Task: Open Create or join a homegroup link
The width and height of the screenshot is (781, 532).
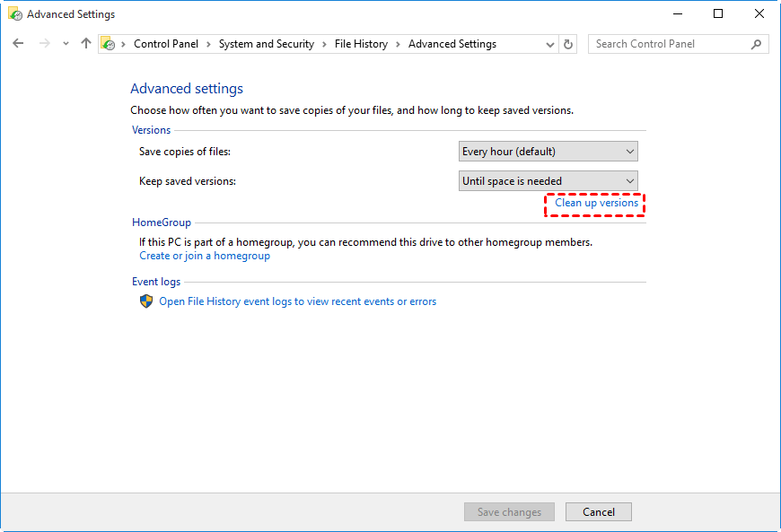Action: [205, 256]
